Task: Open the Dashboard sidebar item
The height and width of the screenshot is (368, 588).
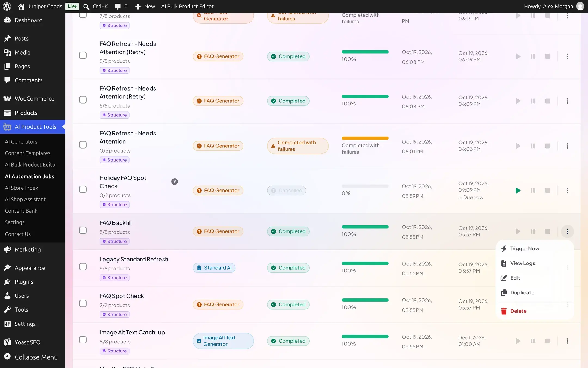Action: (x=33, y=20)
